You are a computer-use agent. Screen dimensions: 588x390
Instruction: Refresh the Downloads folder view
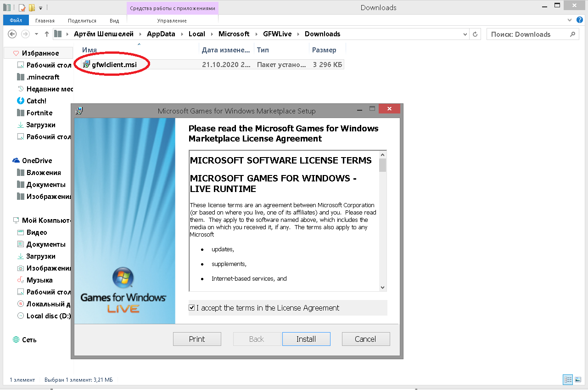(476, 34)
